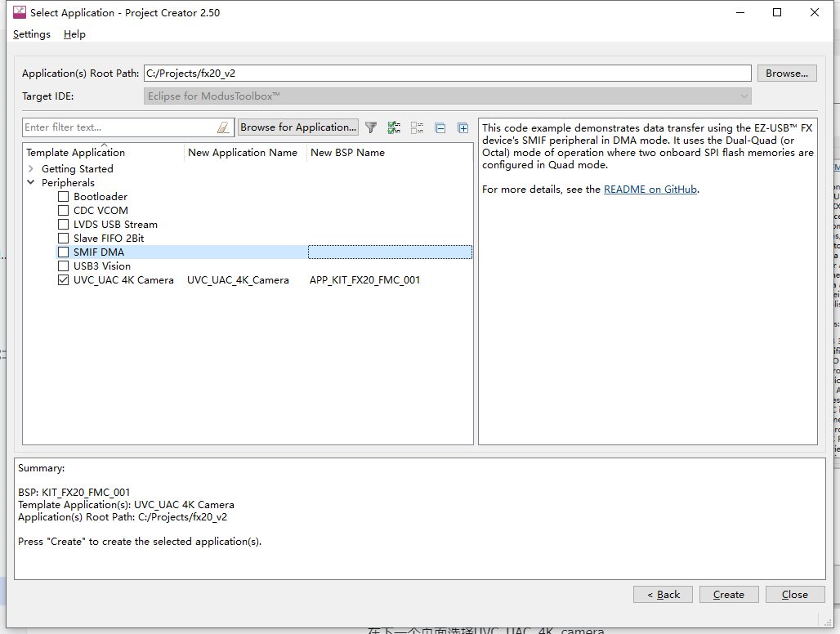Viewport: 840px width, 634px height.
Task: Click the check-all applications icon
Action: 394,127
